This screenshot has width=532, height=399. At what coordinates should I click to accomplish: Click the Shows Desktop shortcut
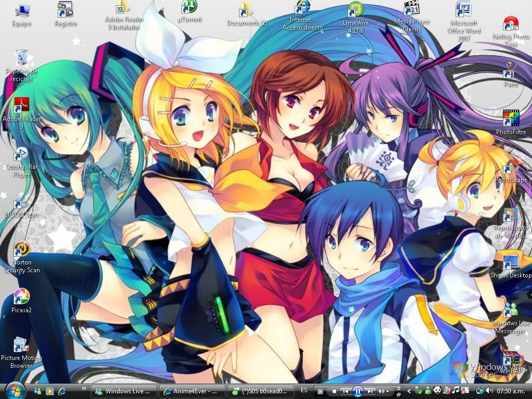point(511,267)
